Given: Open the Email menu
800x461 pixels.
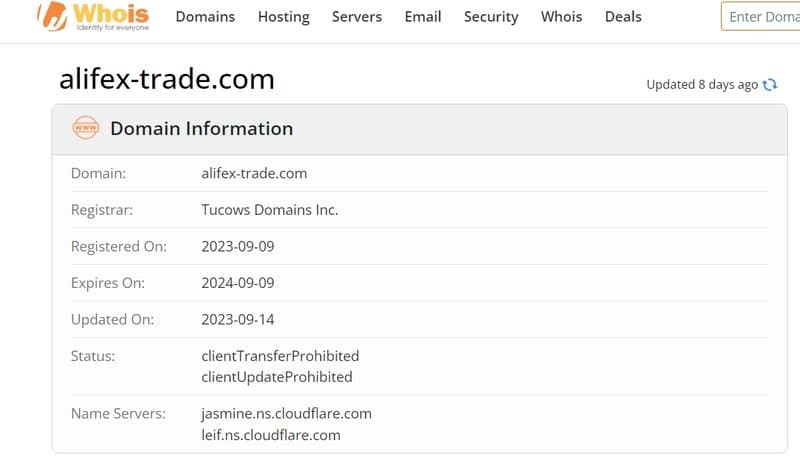Looking at the screenshot, I should tap(422, 17).
